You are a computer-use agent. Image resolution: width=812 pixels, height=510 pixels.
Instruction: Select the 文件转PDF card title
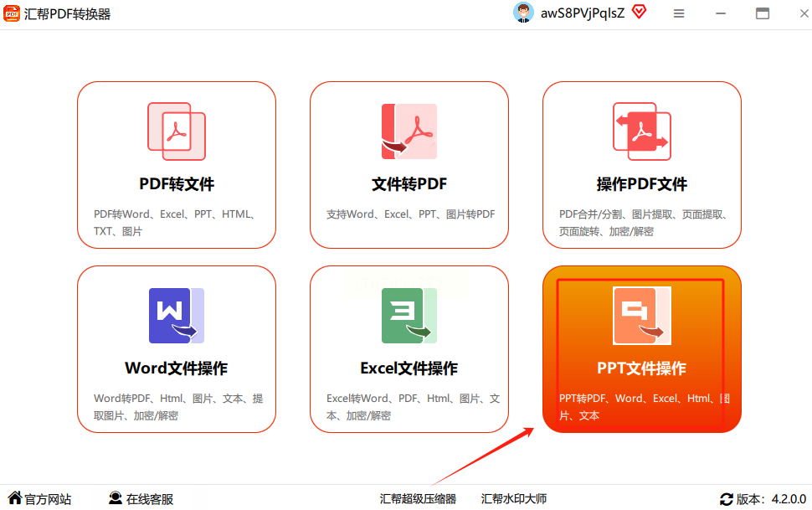(409, 184)
